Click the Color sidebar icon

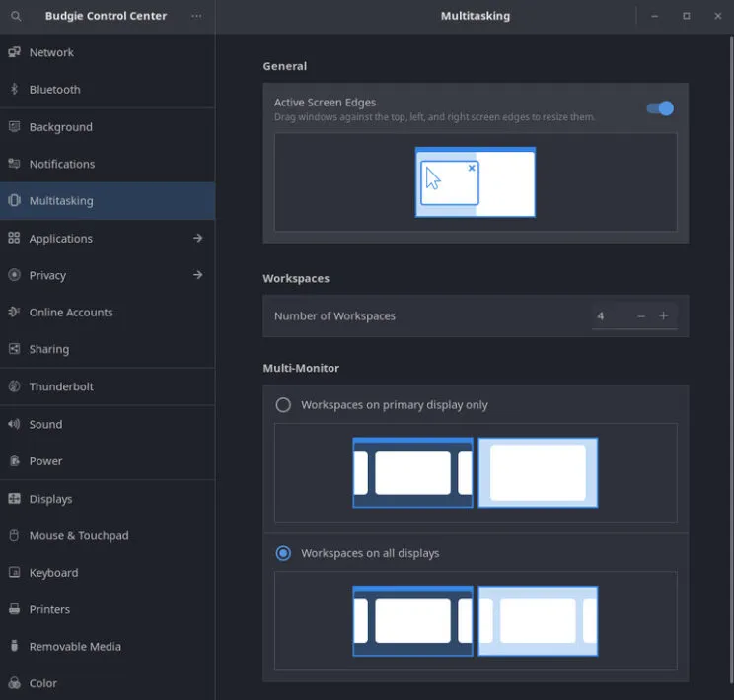pyautogui.click(x=14, y=682)
